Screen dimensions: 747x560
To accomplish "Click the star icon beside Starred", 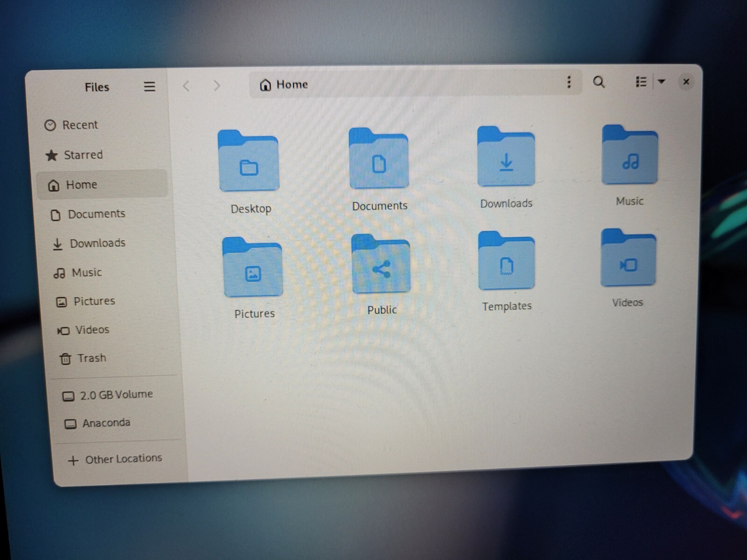I will click(x=51, y=155).
